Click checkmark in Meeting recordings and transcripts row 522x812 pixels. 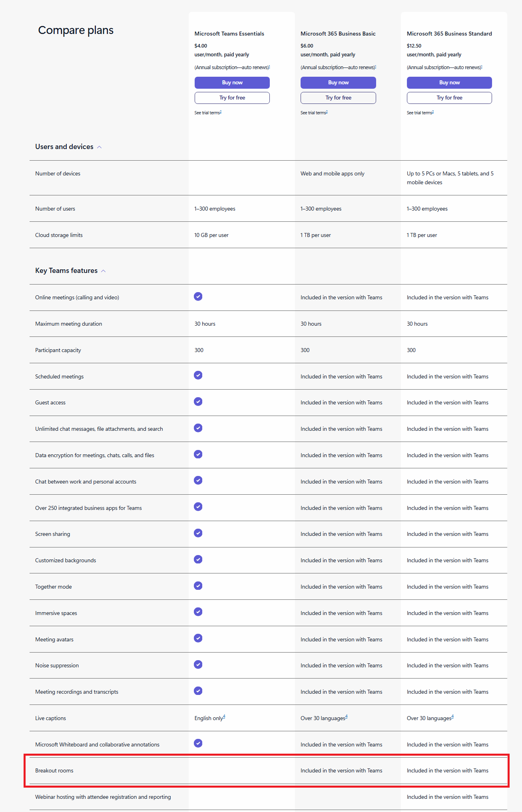198,691
